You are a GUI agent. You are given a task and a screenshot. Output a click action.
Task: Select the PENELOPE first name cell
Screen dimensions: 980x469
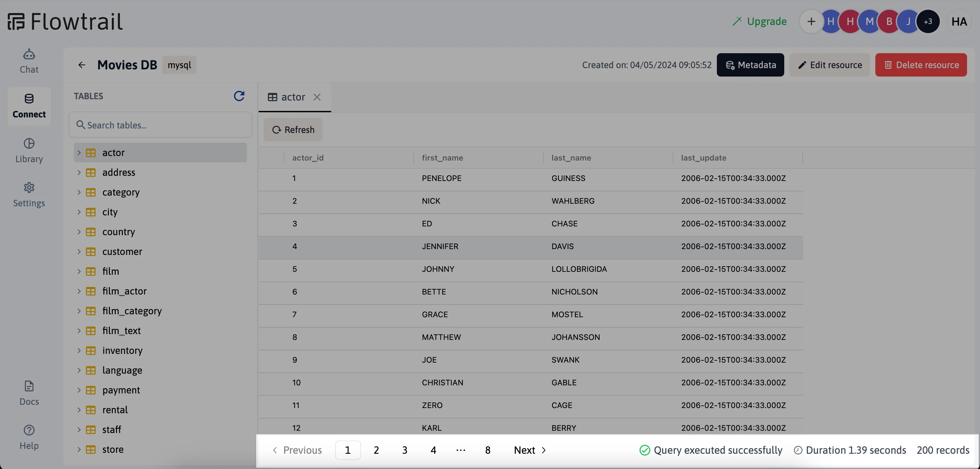coord(441,178)
